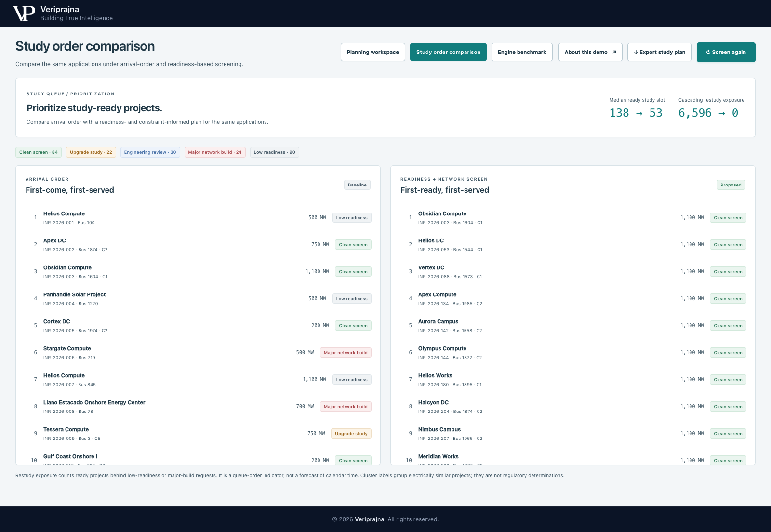Click Helios Compute INR-2026-007 row
The image size is (771, 532).
(x=198, y=380)
